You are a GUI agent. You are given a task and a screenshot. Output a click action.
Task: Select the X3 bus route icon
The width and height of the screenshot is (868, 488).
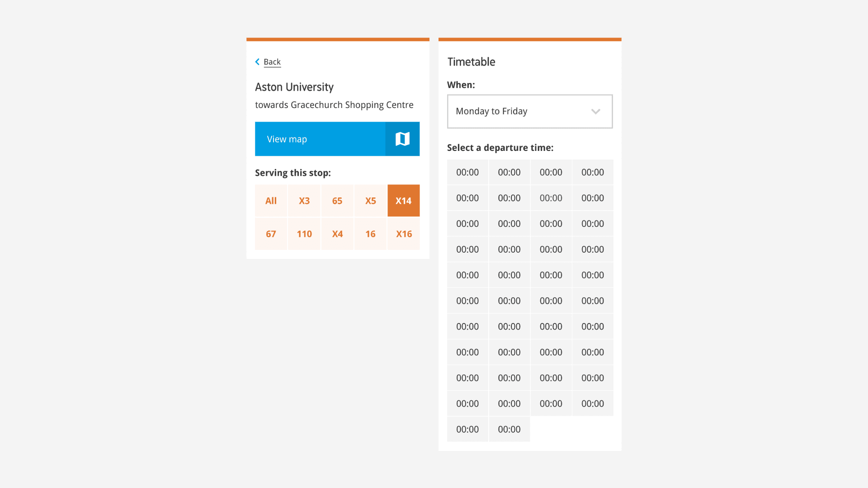pos(304,200)
